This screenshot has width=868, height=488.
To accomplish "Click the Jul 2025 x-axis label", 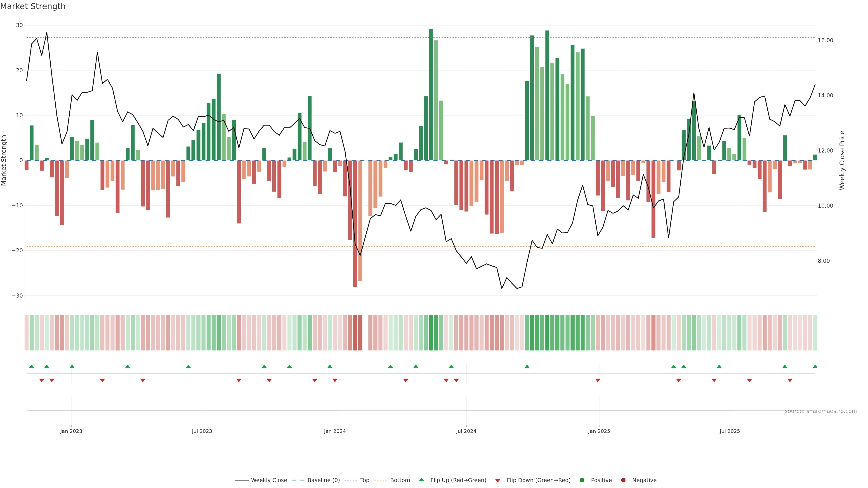I will [729, 431].
